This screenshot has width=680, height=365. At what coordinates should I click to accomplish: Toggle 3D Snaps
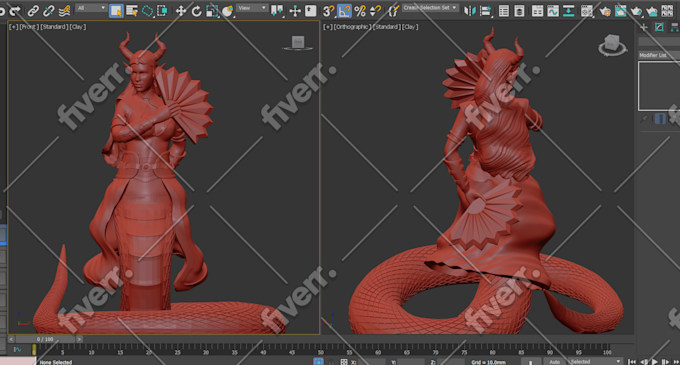pyautogui.click(x=329, y=11)
